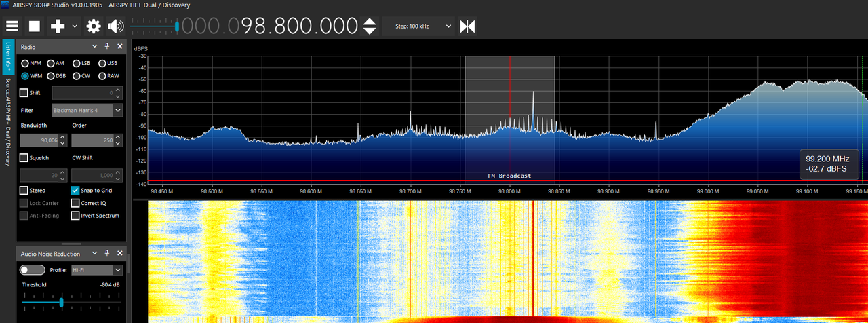
Task: Open the Blackman-Harris 4 filter dropdown
Action: (x=87, y=110)
